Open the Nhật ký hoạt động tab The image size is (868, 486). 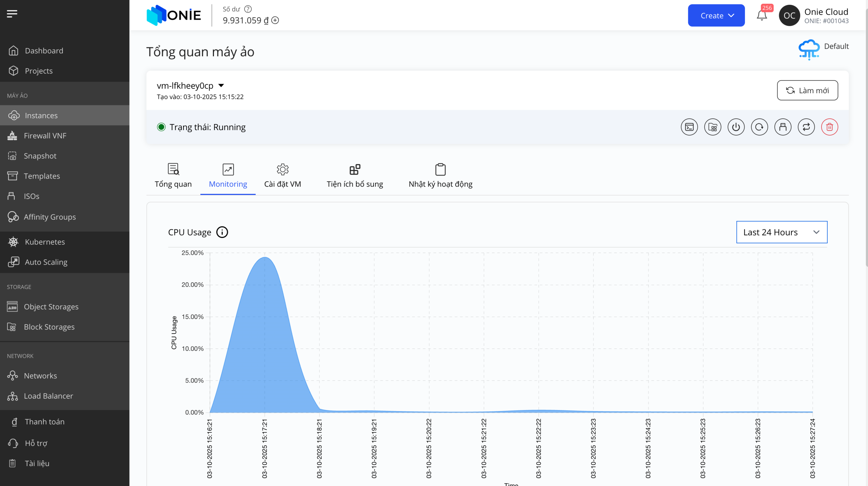pyautogui.click(x=440, y=176)
